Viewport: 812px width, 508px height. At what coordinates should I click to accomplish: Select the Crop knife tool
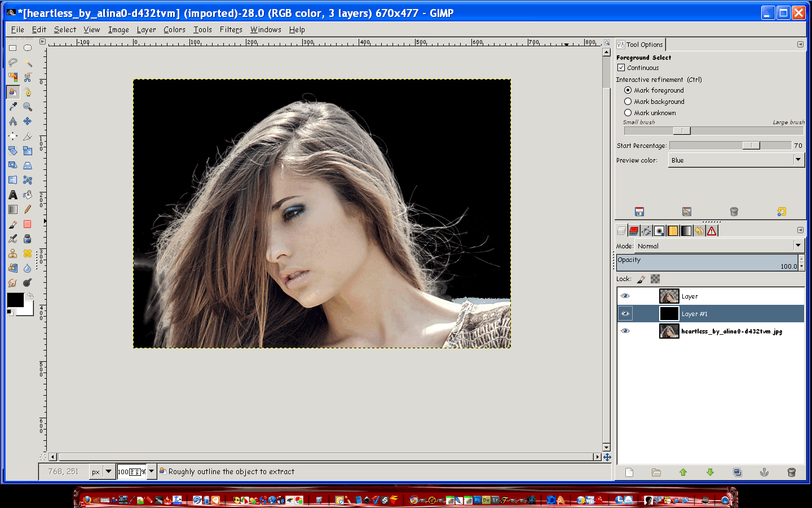click(x=27, y=136)
